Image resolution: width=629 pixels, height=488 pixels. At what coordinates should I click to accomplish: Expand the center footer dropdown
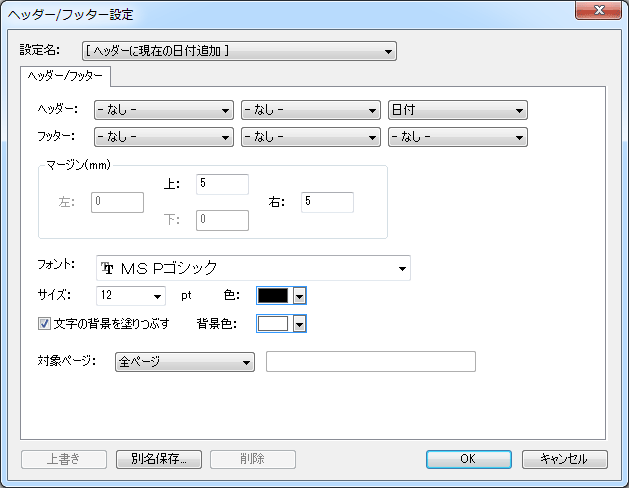[x=311, y=137]
